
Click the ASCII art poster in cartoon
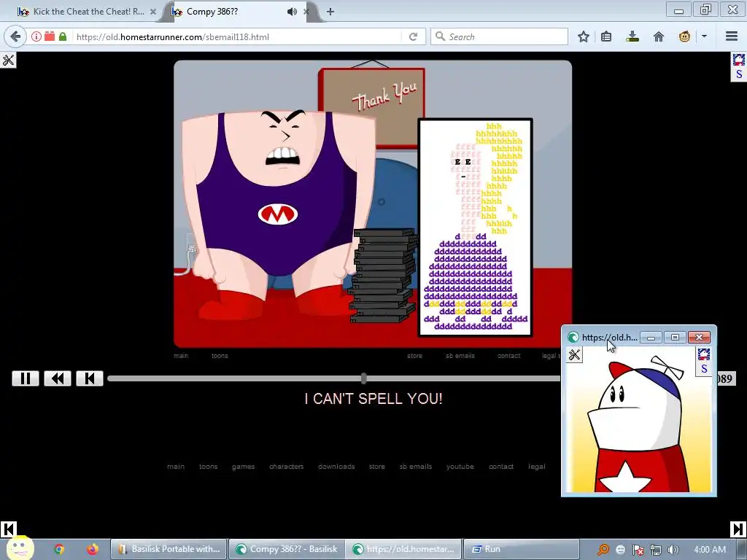pyautogui.click(x=475, y=227)
